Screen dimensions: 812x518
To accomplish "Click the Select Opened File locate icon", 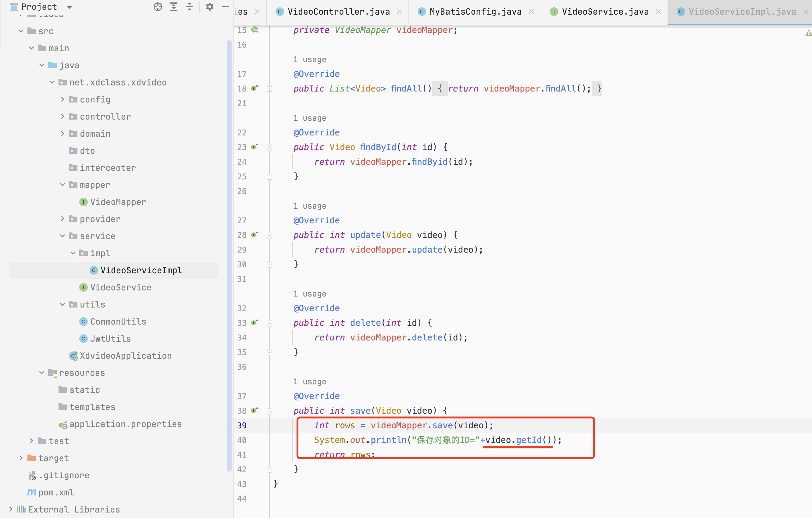I will pos(158,7).
